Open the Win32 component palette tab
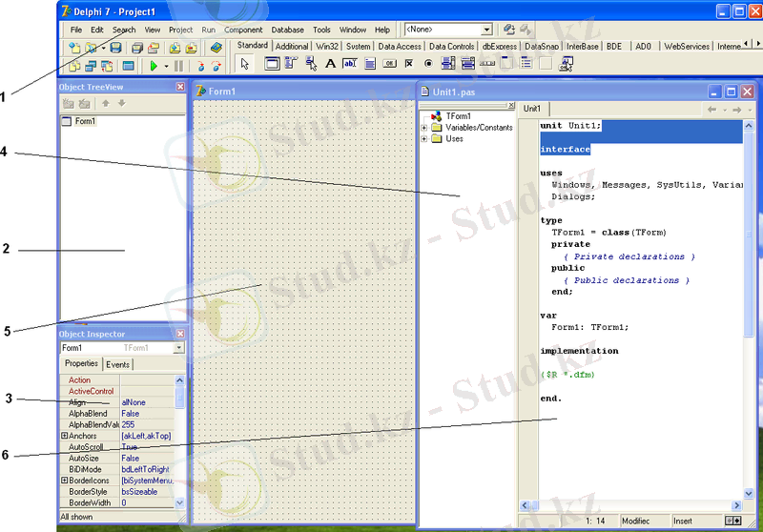 tap(327, 46)
